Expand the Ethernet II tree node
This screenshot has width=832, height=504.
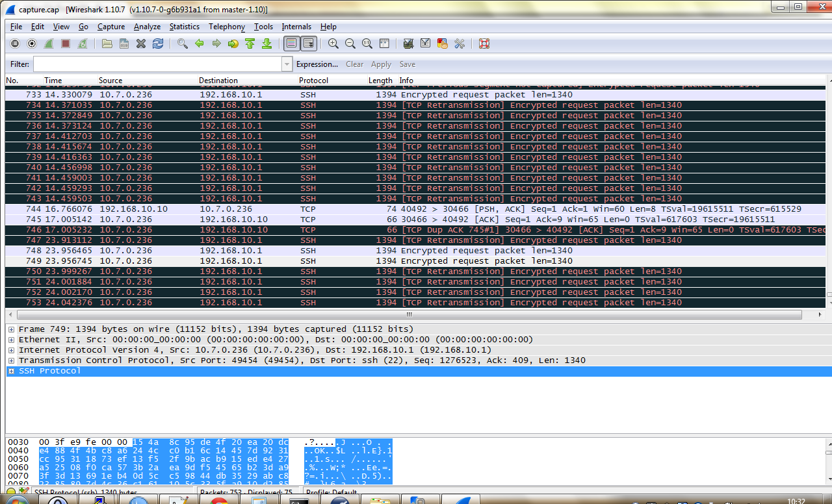tap(11, 340)
